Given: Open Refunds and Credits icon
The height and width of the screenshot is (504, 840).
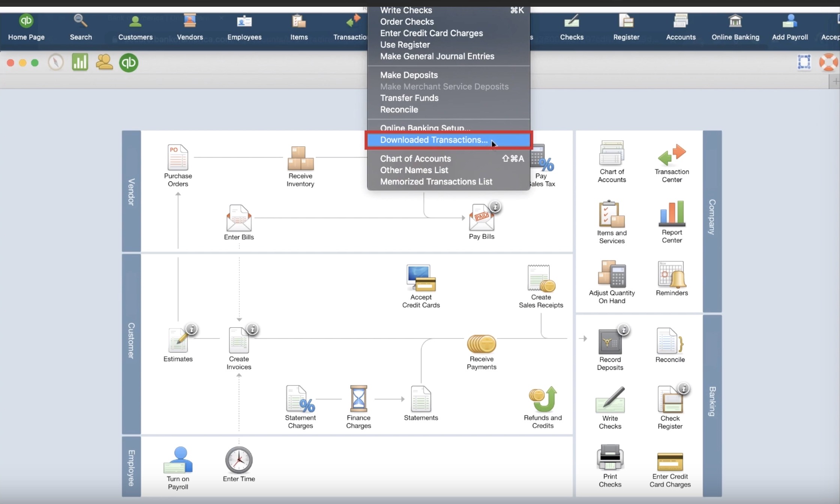Looking at the screenshot, I should [x=543, y=399].
